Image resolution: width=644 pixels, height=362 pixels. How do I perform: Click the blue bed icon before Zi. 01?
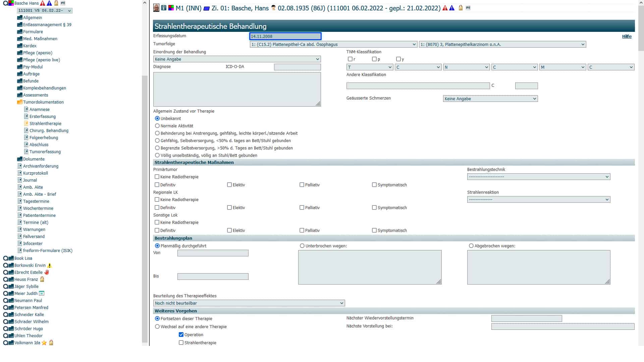(x=207, y=8)
